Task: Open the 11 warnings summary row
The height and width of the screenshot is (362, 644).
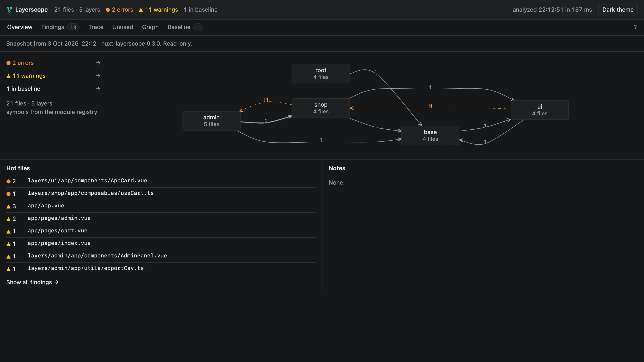Action: (53, 76)
